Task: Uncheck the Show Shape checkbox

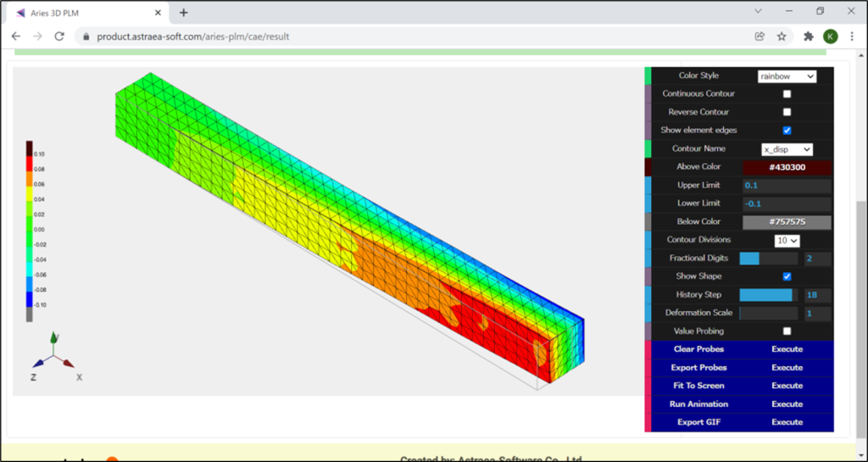Action: 787,276
